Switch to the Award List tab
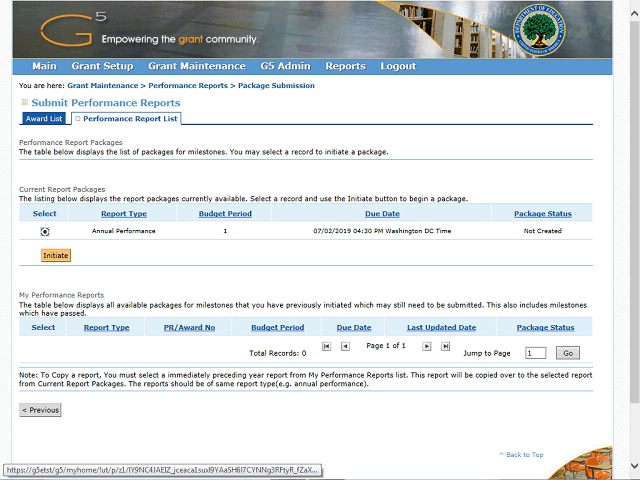This screenshot has height=480, width=640. (x=44, y=118)
